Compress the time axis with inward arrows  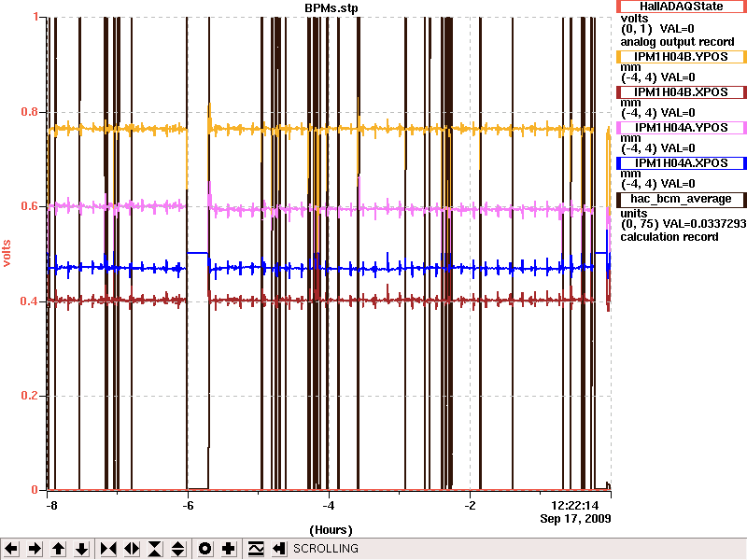click(108, 549)
